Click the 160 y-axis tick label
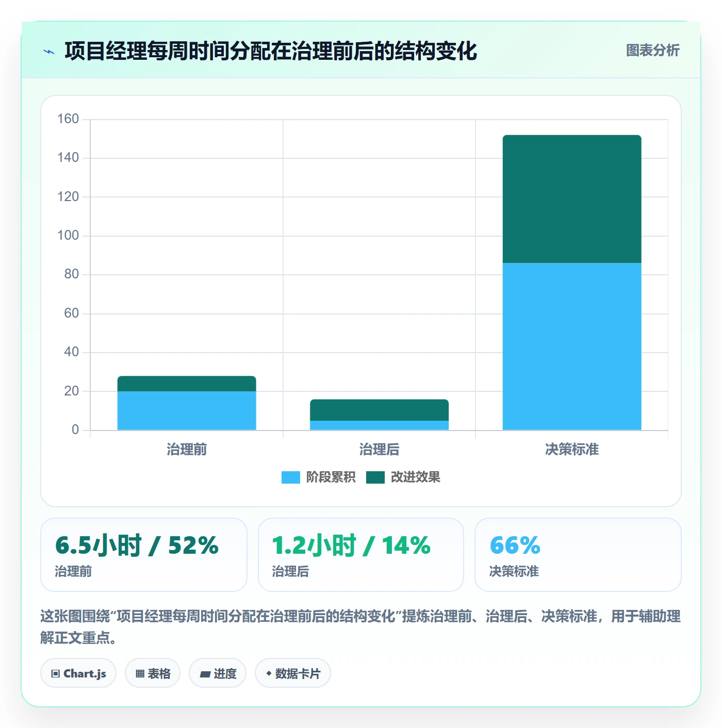The image size is (722, 728). point(68,119)
